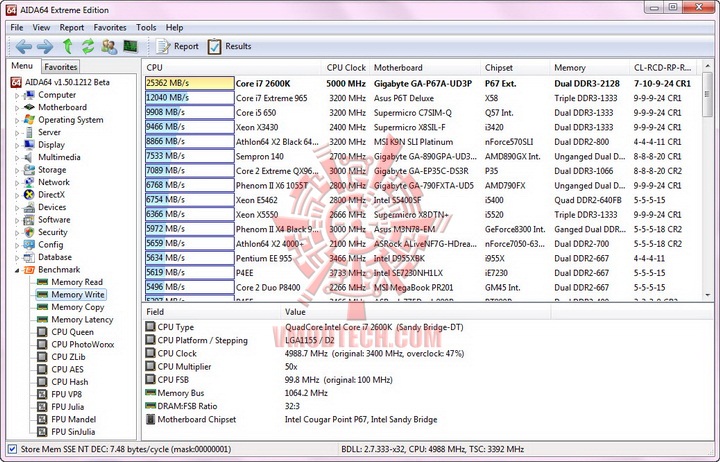Select the Storage tree icon
Viewport: 720px width, 462px height.
tap(29, 170)
